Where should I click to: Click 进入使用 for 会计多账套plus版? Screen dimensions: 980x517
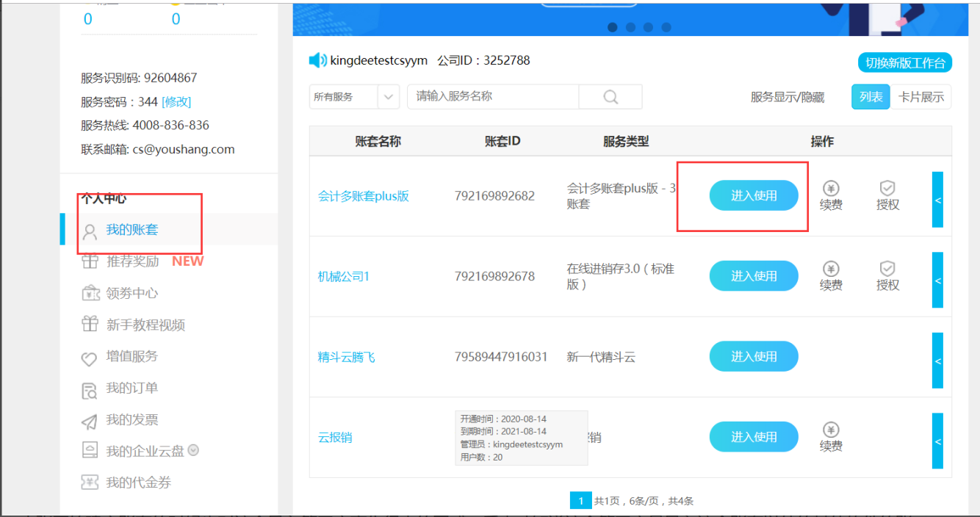[x=754, y=195]
